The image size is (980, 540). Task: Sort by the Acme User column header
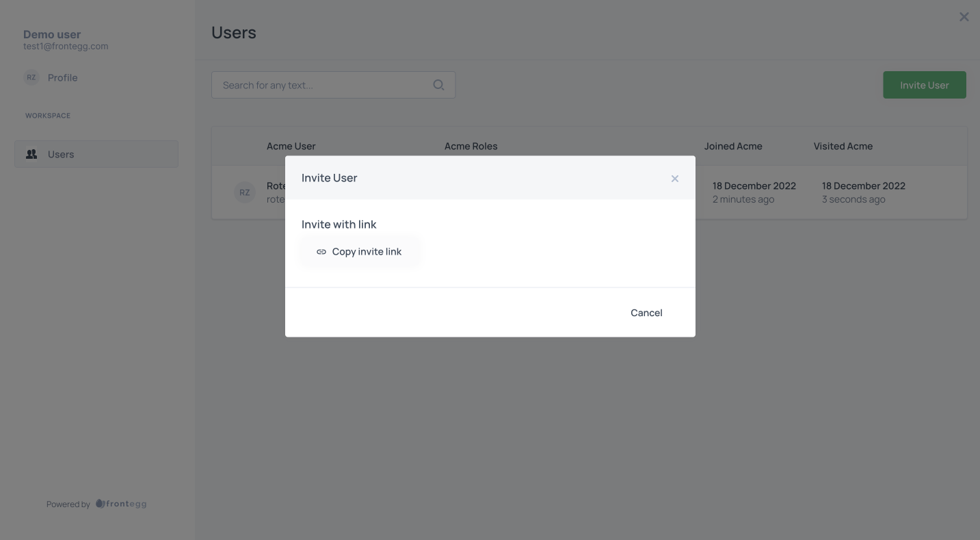tap(291, 146)
